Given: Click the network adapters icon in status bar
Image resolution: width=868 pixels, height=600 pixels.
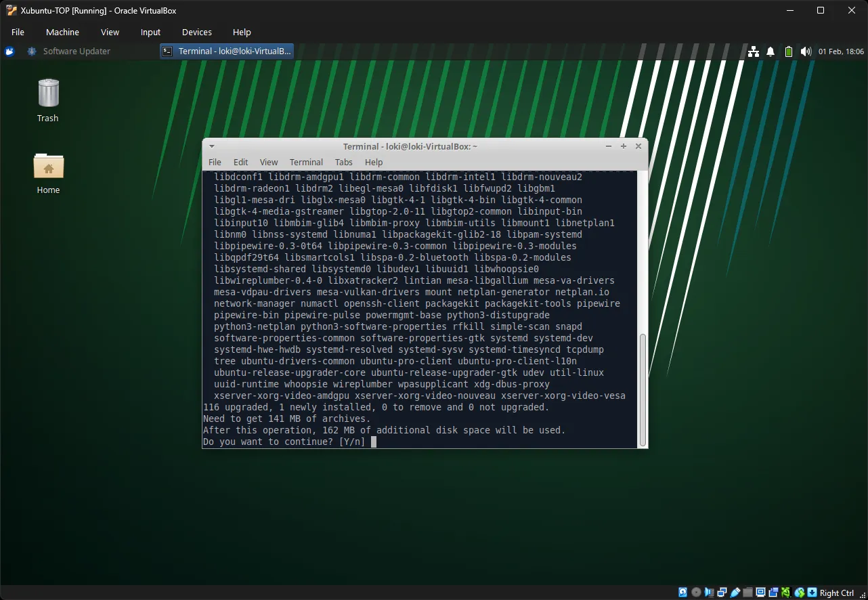Looking at the screenshot, I should (x=722, y=592).
